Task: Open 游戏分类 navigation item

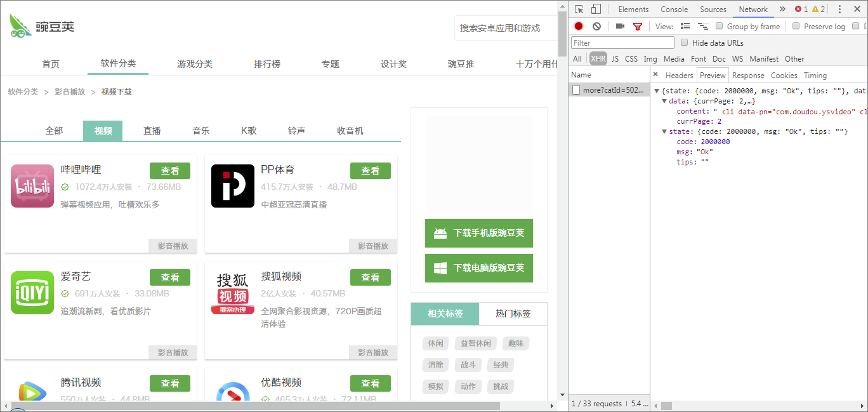Action: 195,64
